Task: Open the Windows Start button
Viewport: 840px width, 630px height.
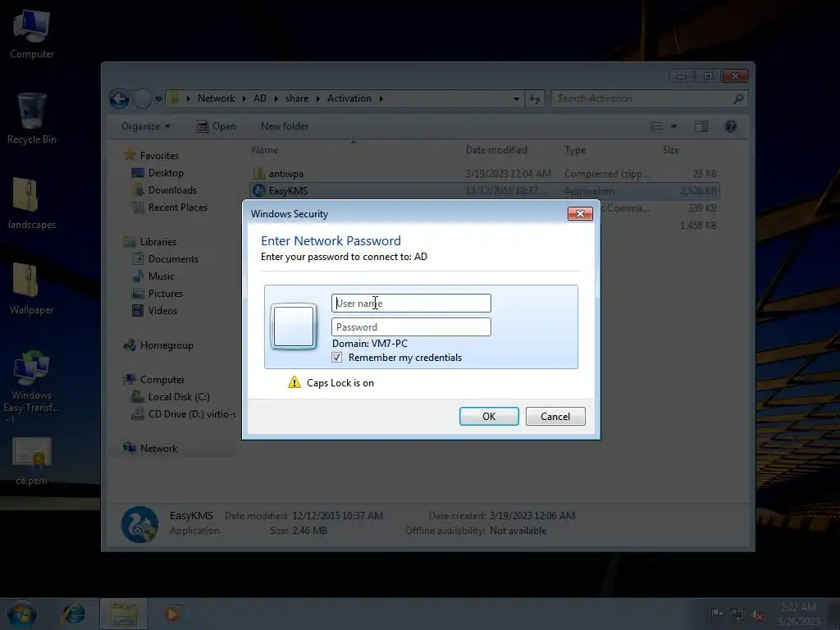Action: (21, 614)
